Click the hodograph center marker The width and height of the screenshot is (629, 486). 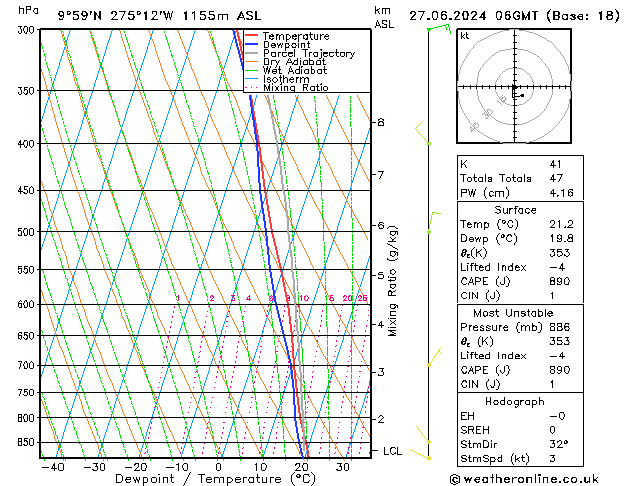pyautogui.click(x=514, y=88)
